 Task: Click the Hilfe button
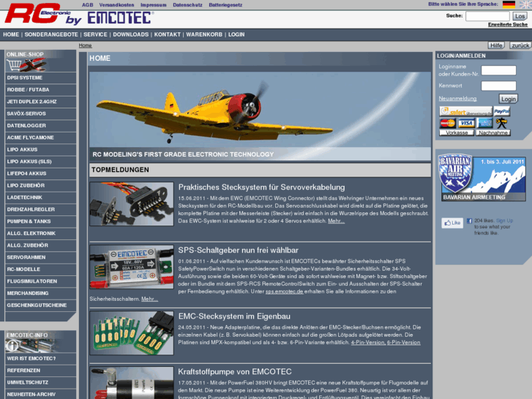tap(496, 45)
